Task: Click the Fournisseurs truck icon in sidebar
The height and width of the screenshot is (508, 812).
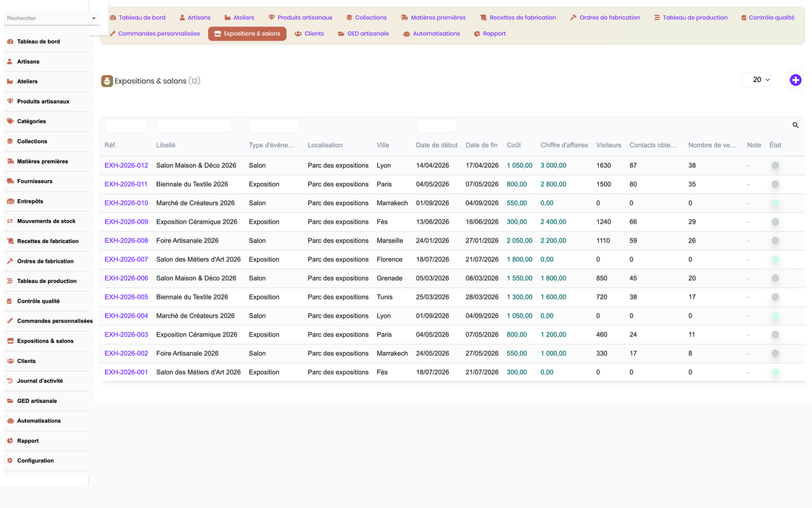Action: click(x=10, y=182)
